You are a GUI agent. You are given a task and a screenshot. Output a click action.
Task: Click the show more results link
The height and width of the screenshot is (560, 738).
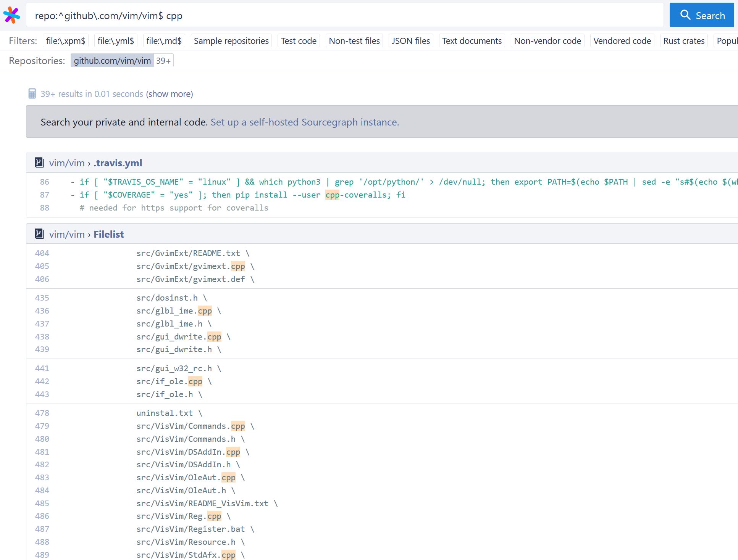coord(170,94)
